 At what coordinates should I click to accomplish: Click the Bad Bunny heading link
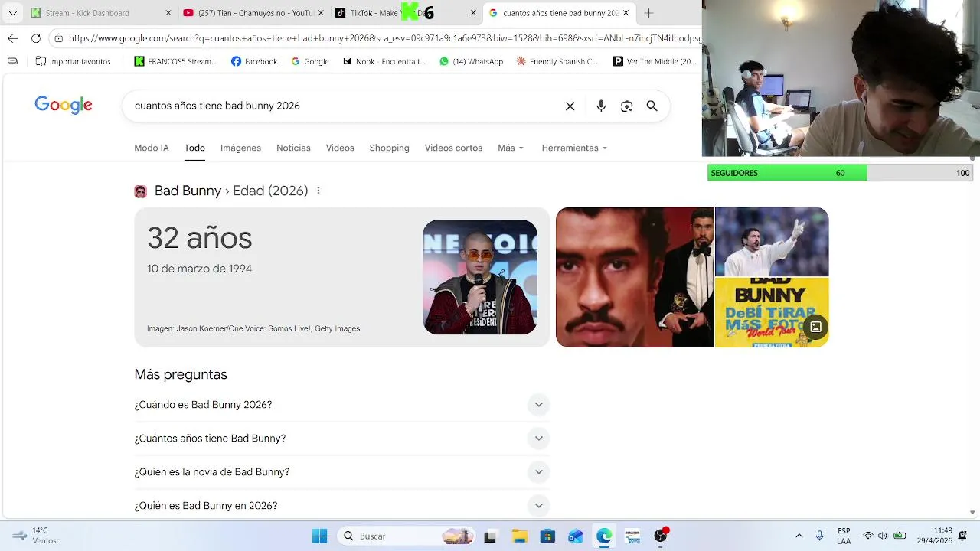tap(188, 191)
